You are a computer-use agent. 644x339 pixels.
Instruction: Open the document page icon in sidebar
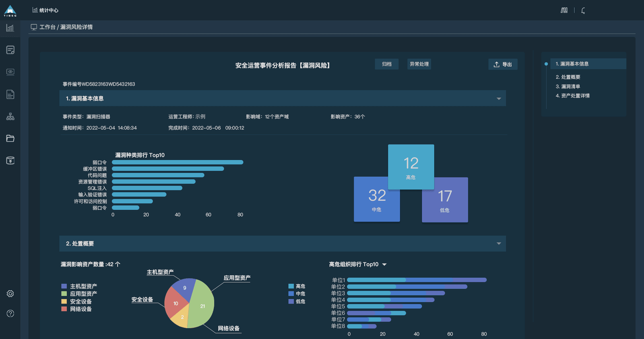click(10, 94)
